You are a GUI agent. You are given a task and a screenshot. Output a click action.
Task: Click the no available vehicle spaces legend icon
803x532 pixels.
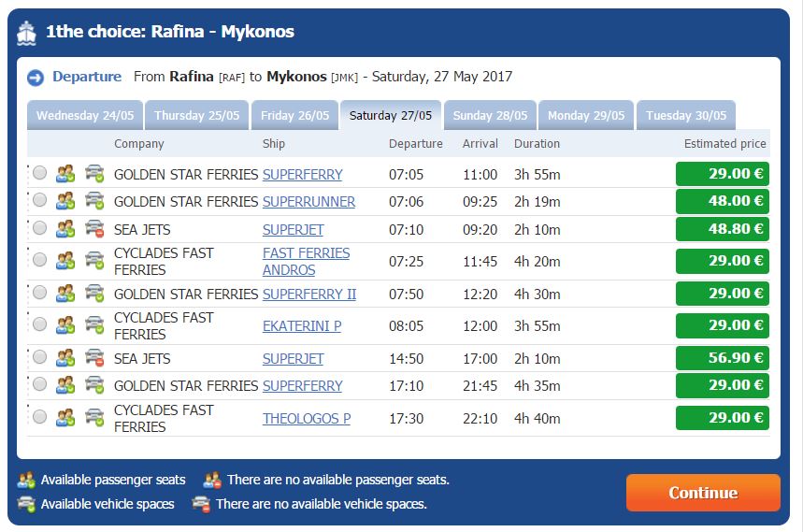click(201, 504)
